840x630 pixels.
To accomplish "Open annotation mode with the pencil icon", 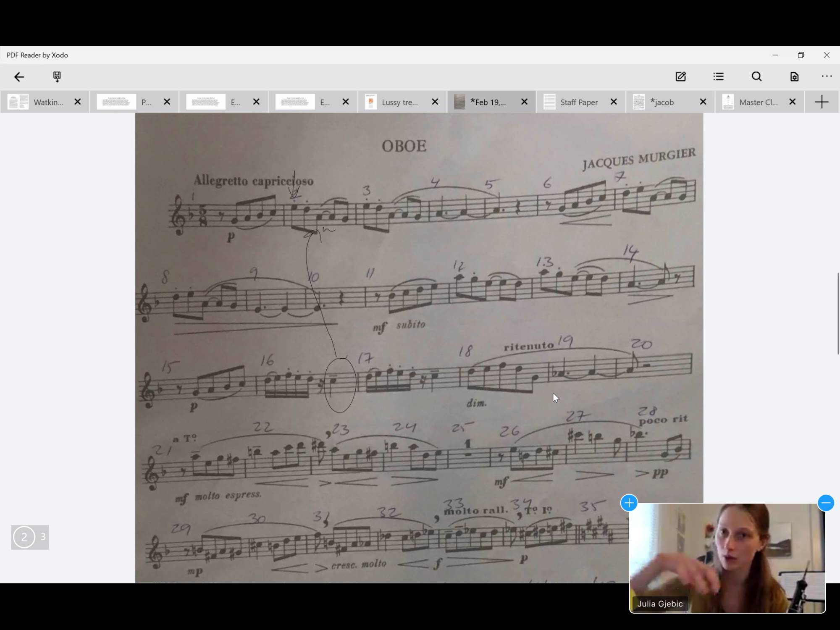I will point(681,76).
